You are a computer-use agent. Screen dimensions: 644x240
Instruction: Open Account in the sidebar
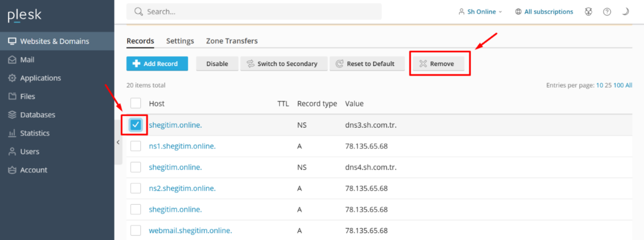[x=57, y=169]
